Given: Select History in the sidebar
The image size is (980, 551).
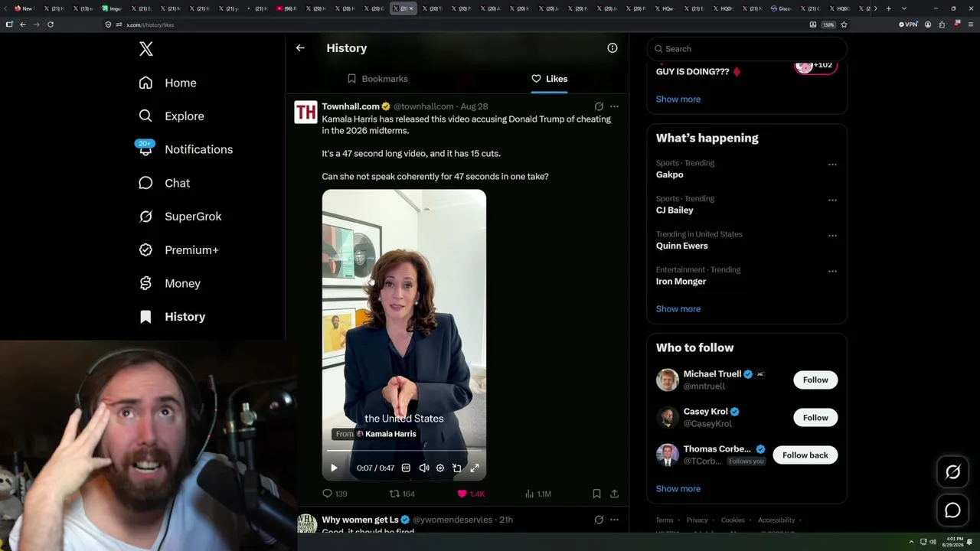Looking at the screenshot, I should coord(172,317).
